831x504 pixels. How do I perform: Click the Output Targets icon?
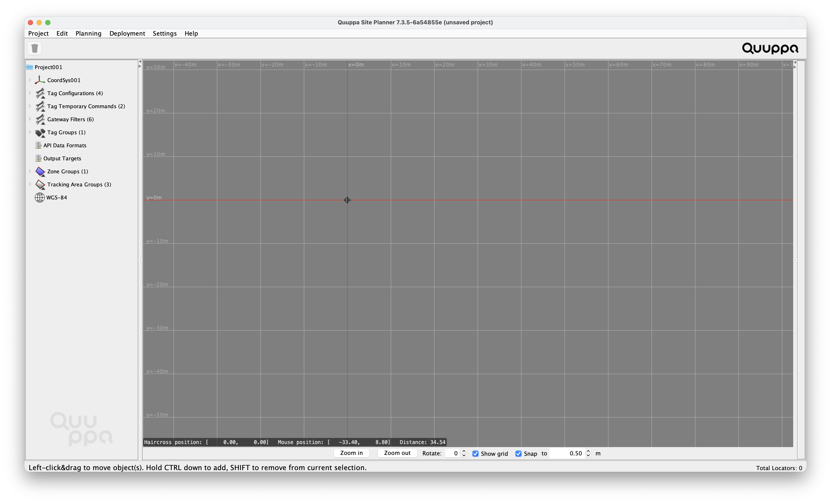pyautogui.click(x=38, y=158)
